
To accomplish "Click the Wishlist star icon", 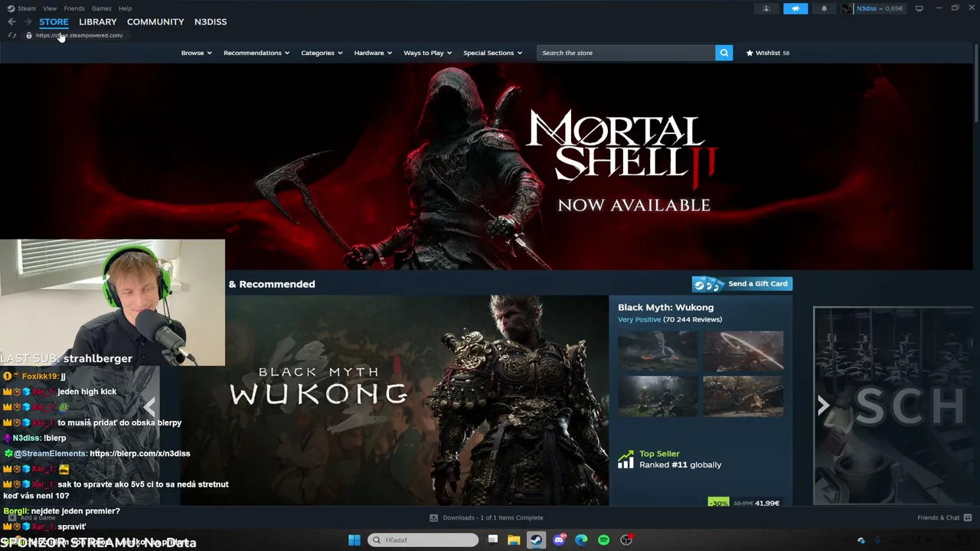I will click(x=750, y=53).
